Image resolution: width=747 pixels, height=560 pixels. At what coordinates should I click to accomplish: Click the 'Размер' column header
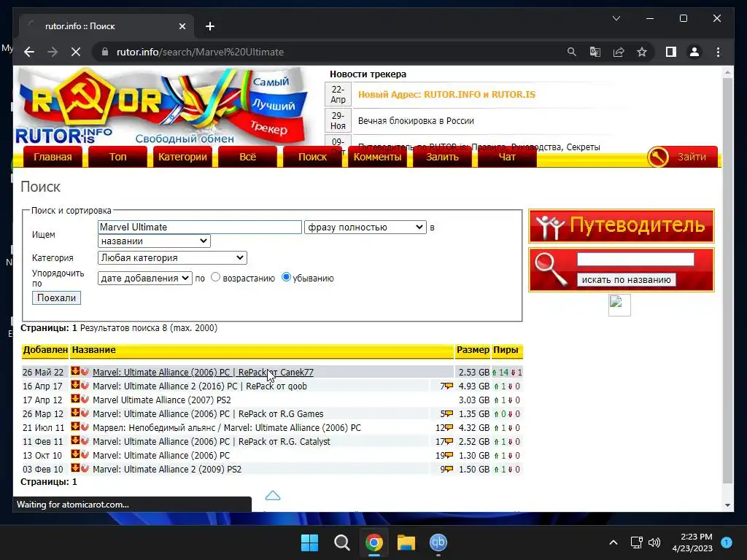pyautogui.click(x=473, y=350)
